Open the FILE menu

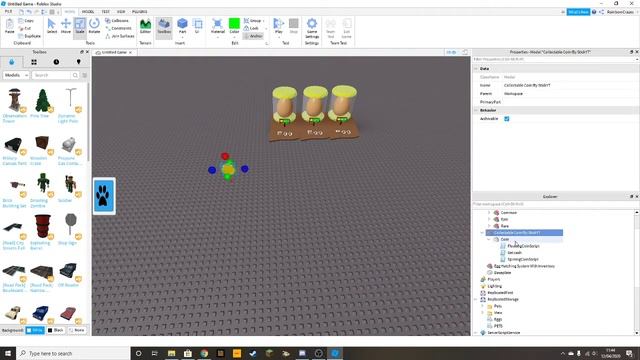[8, 11]
